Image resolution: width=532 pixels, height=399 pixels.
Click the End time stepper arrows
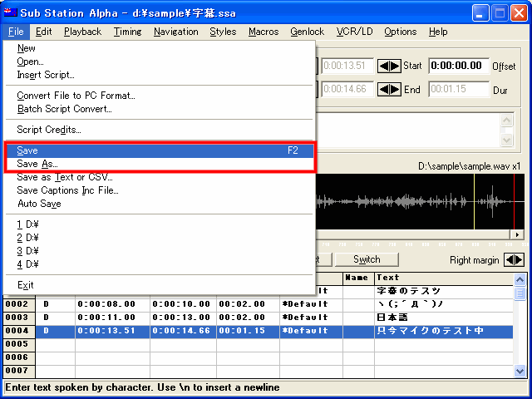(389, 89)
